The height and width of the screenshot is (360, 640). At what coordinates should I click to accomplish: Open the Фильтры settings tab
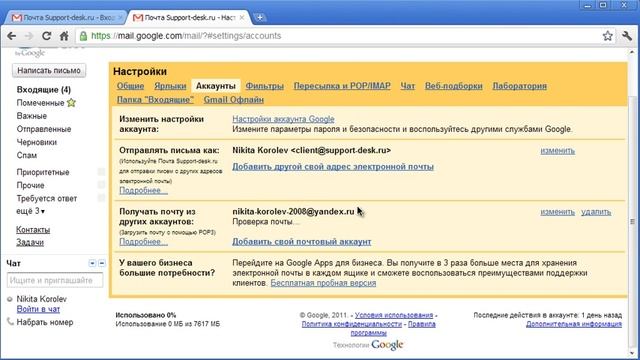click(264, 86)
